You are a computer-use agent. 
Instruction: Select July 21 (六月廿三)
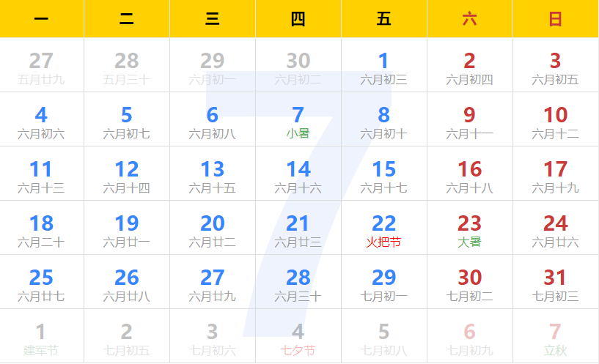coord(298,227)
